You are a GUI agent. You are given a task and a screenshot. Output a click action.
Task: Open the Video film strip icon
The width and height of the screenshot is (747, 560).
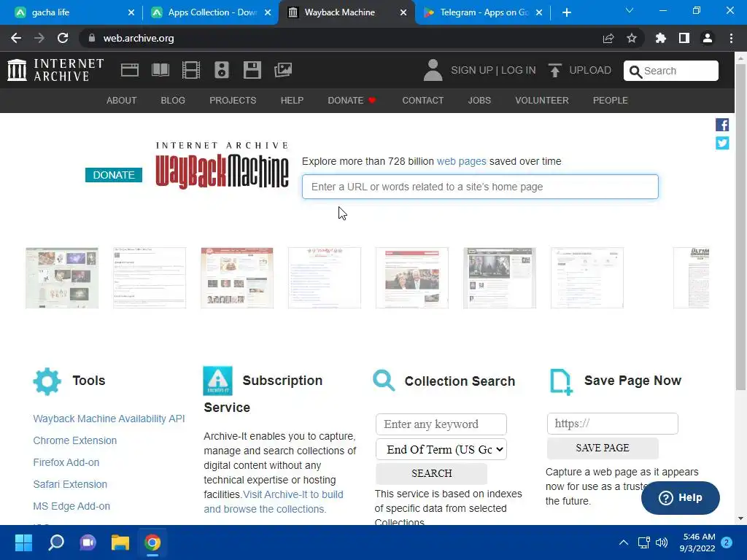point(191,70)
